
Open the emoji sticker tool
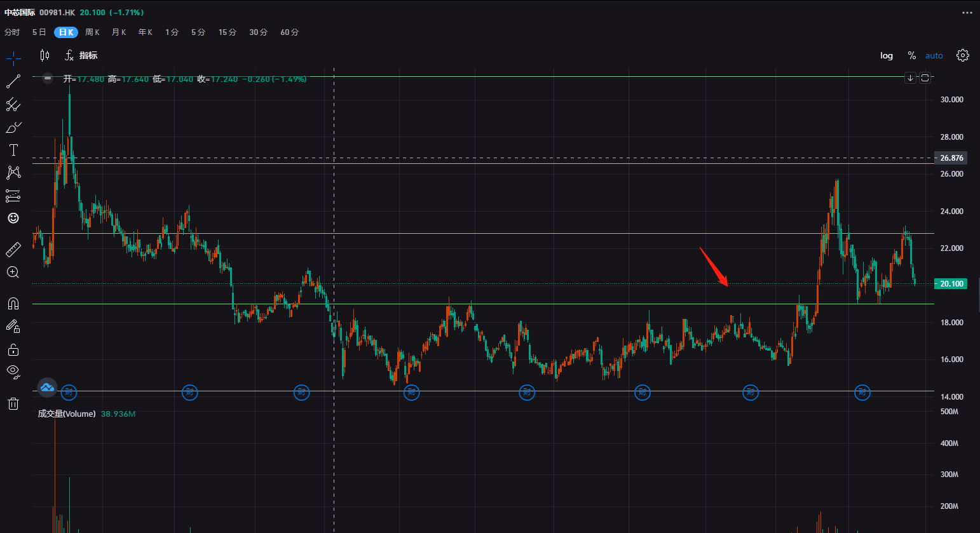[x=13, y=218]
